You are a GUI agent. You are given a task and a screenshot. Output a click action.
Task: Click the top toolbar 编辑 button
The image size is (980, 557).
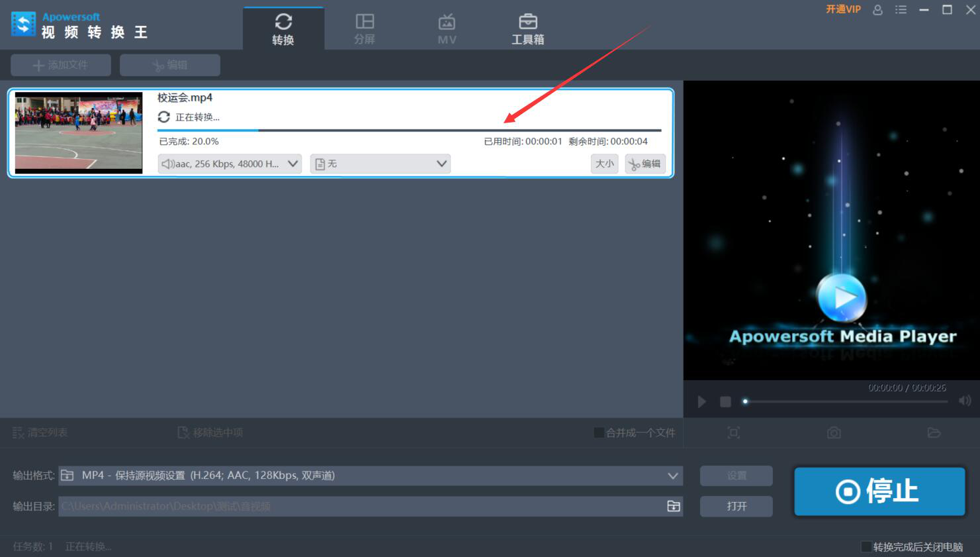pos(170,65)
